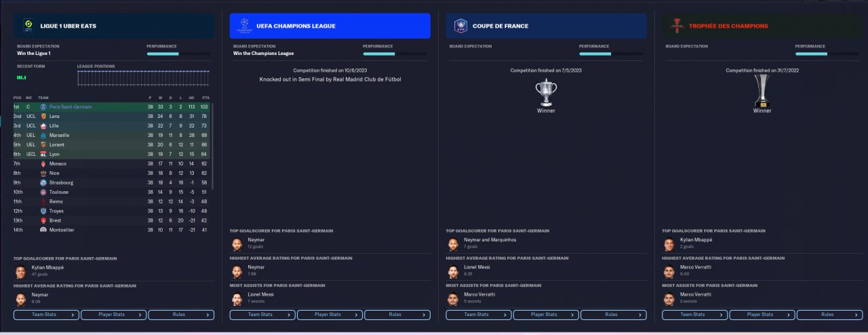Viewport: 868px width, 335px height.
Task: Click the Coupe de France winner trophy image
Action: tap(546, 92)
